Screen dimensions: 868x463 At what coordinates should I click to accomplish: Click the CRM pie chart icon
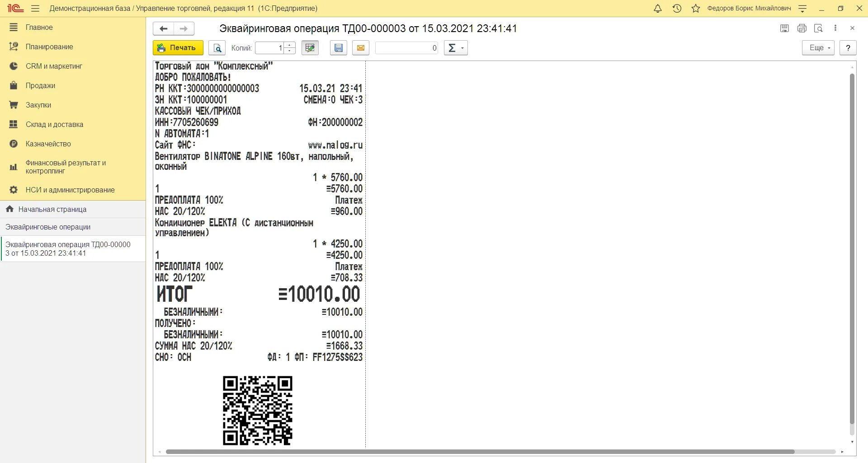(14, 66)
